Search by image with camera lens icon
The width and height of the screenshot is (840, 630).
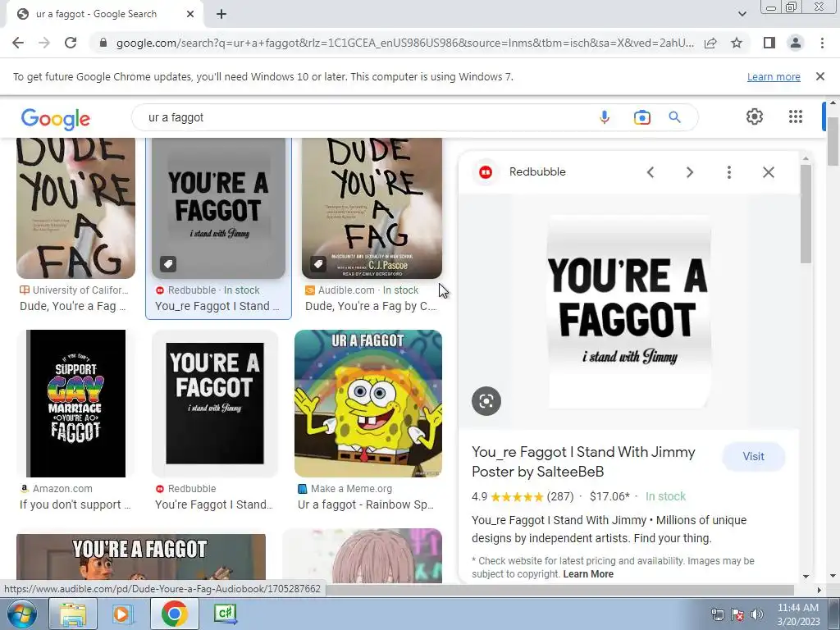point(641,117)
